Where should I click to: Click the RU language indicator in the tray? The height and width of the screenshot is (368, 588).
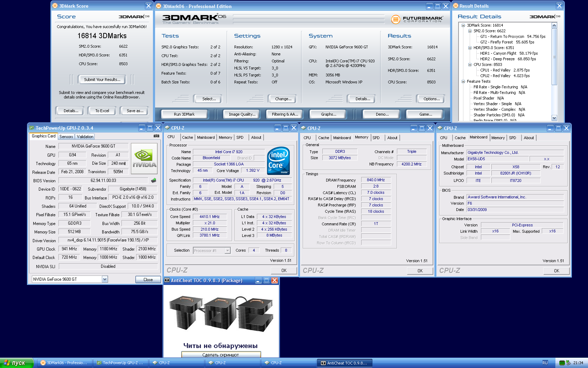(x=545, y=363)
